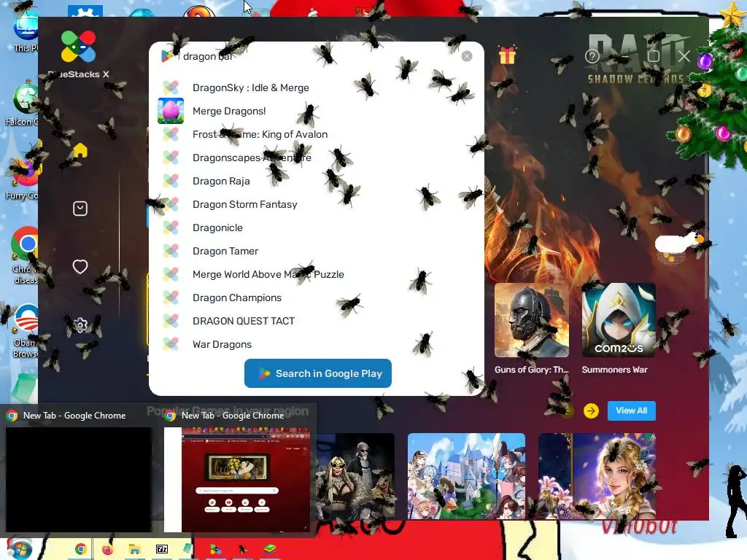Open Google Chrome desktop shortcut
The image size is (747, 560).
coord(24,254)
